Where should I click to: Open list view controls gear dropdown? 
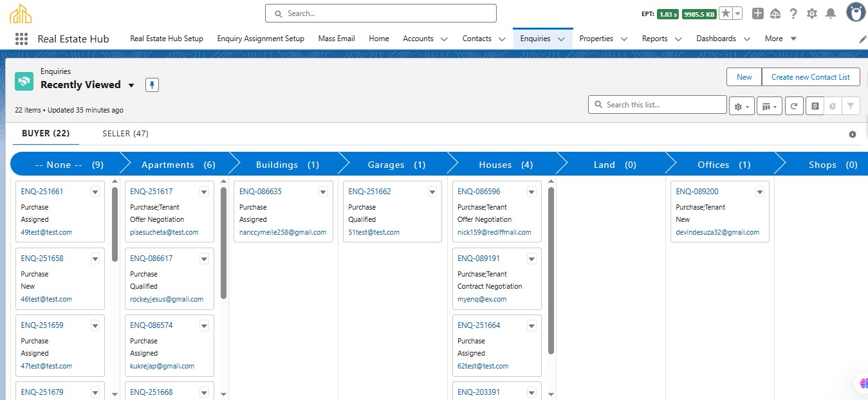point(741,106)
